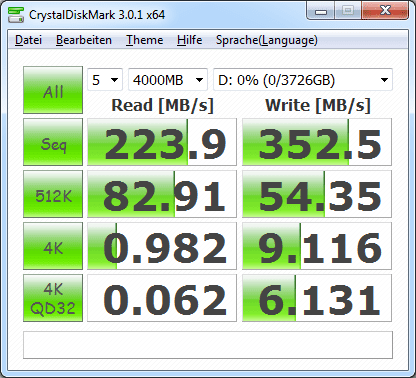Click the CrystalDiskMark app icon in title bar
This screenshot has width=416, height=378.
pos(16,14)
